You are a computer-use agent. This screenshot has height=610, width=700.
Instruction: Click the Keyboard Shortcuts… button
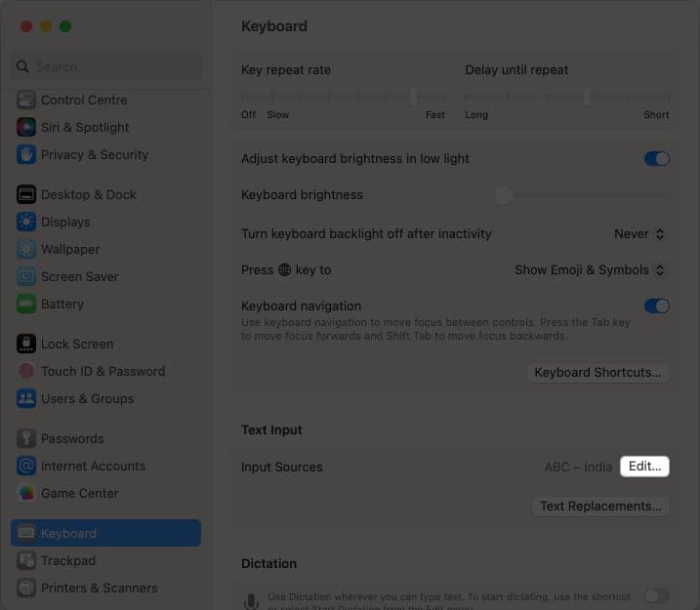[597, 372]
